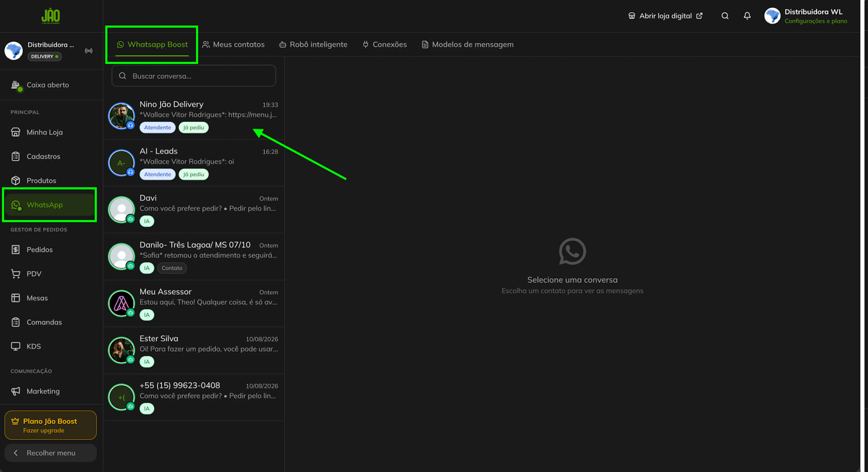Click the JÃO logo
The height and width of the screenshot is (472, 868).
tap(51, 16)
